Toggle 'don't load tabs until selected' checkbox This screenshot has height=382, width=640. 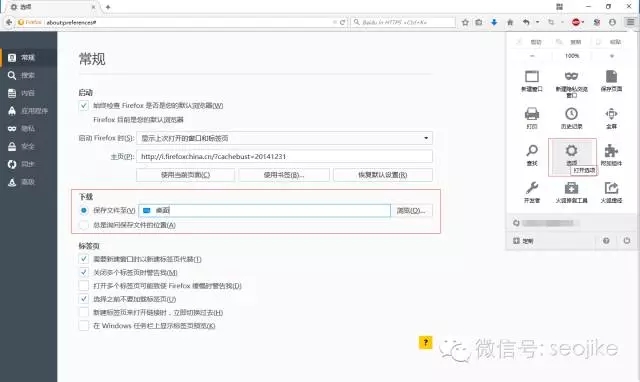pyautogui.click(x=83, y=299)
